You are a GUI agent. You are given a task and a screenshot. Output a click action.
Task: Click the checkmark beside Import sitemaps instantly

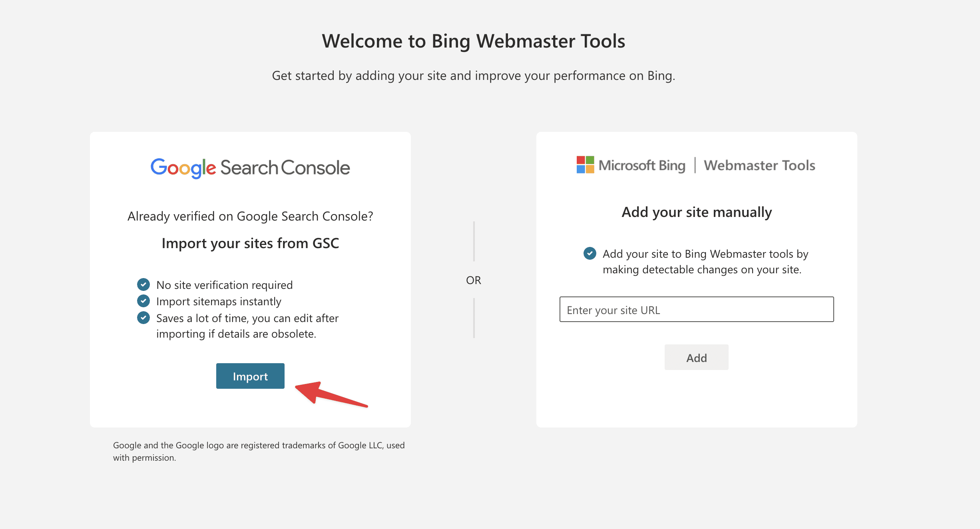(144, 301)
